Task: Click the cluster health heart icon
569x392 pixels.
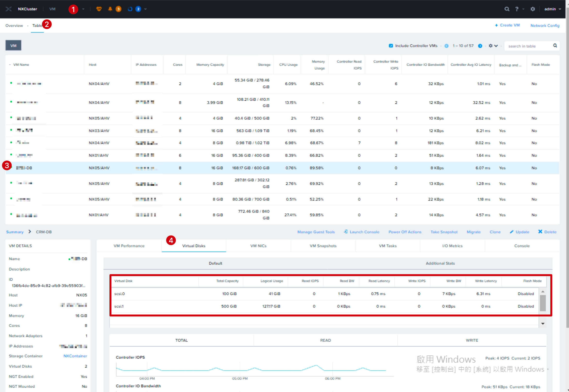Action: click(99, 9)
